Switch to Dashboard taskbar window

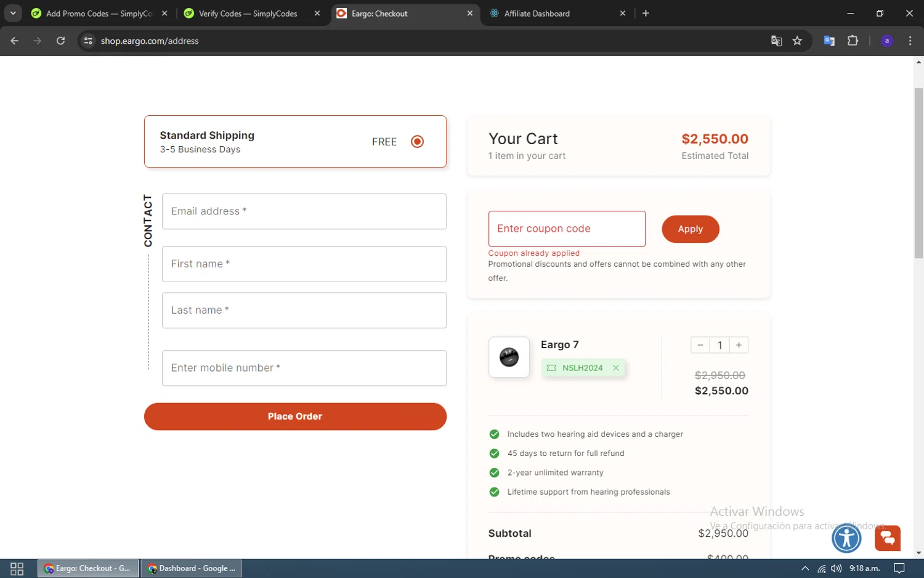[192, 568]
